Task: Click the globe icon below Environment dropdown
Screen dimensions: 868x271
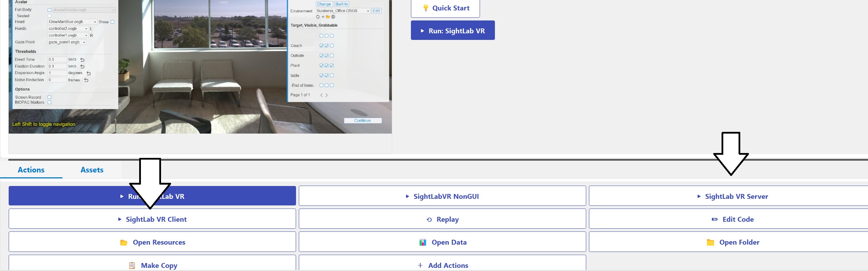Action: [333, 17]
